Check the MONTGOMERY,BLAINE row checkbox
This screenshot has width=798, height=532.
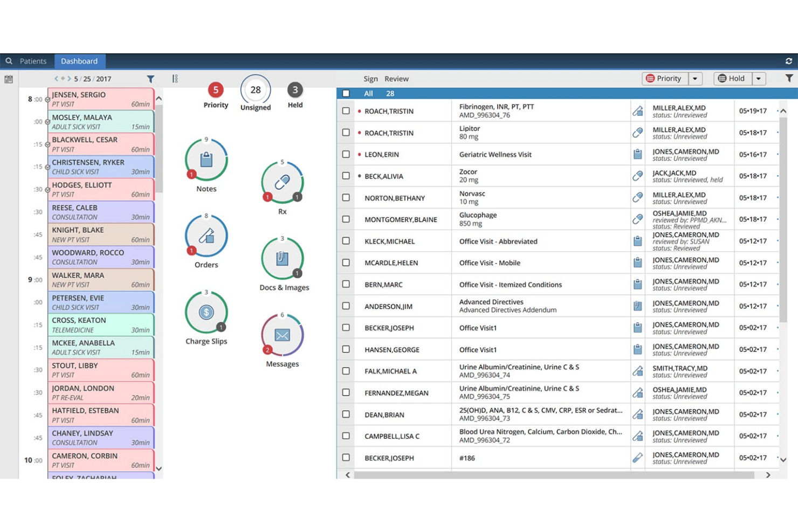346,219
